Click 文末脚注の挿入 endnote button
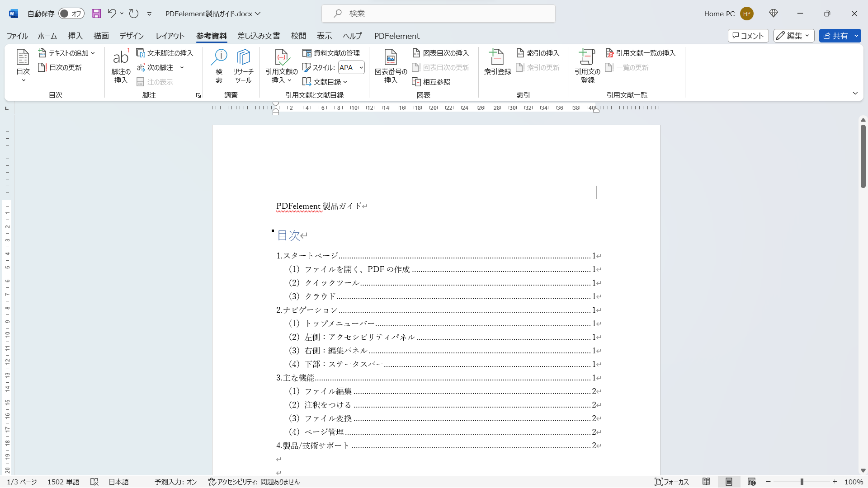 click(165, 53)
